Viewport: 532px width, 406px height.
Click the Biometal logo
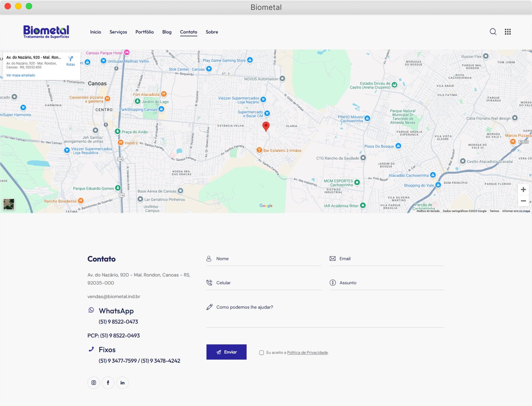tap(46, 32)
